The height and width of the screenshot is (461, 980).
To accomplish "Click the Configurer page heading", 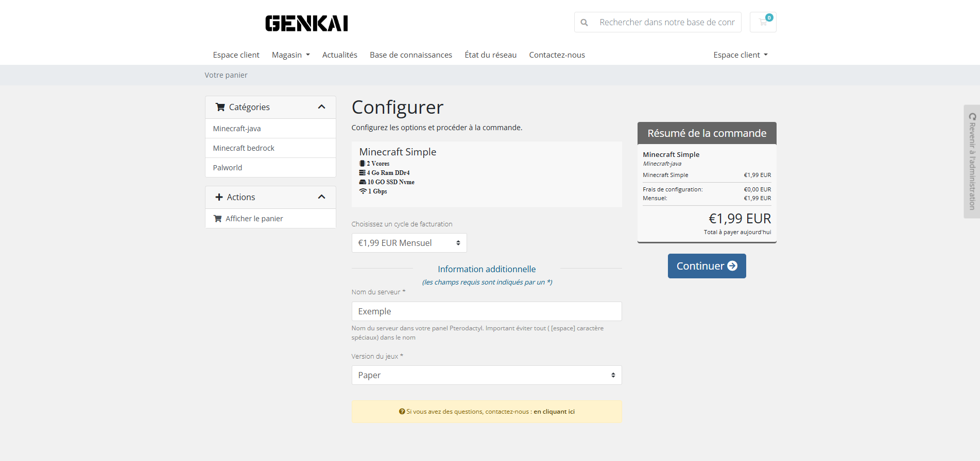I will (x=398, y=108).
